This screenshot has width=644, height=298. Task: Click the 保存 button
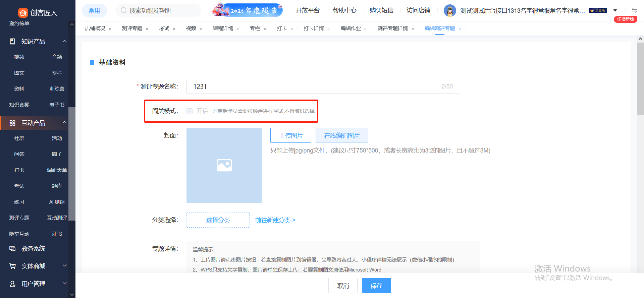pyautogui.click(x=376, y=286)
